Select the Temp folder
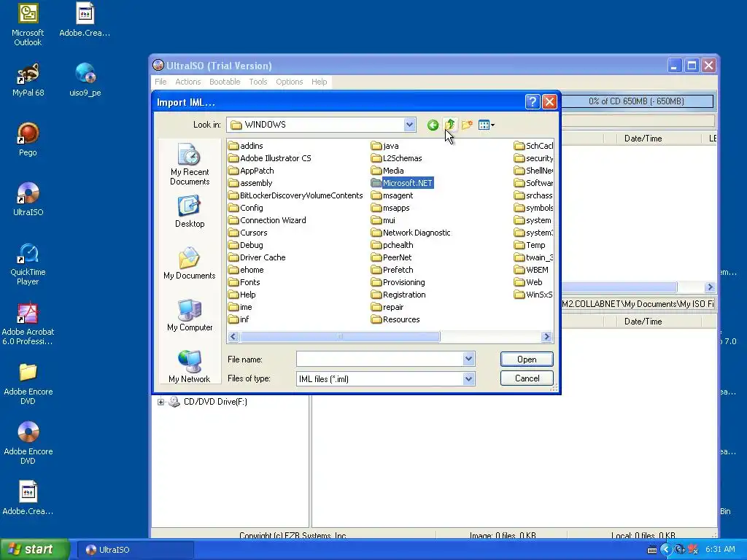This screenshot has width=747, height=560. click(530, 245)
